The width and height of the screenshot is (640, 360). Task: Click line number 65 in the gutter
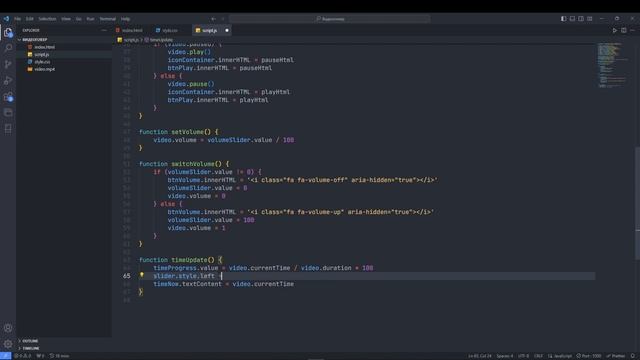(127, 276)
